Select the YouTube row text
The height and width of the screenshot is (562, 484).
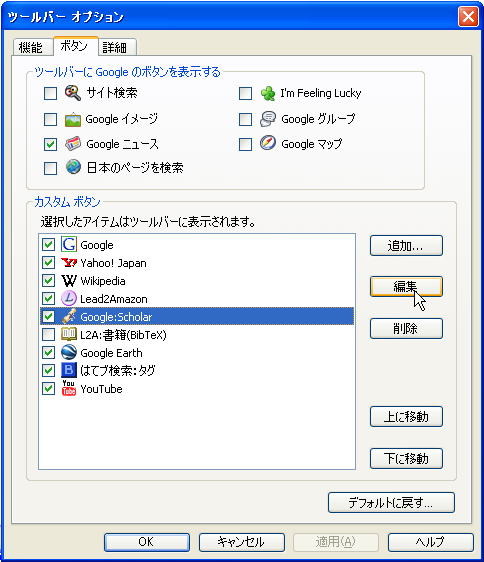[101, 389]
